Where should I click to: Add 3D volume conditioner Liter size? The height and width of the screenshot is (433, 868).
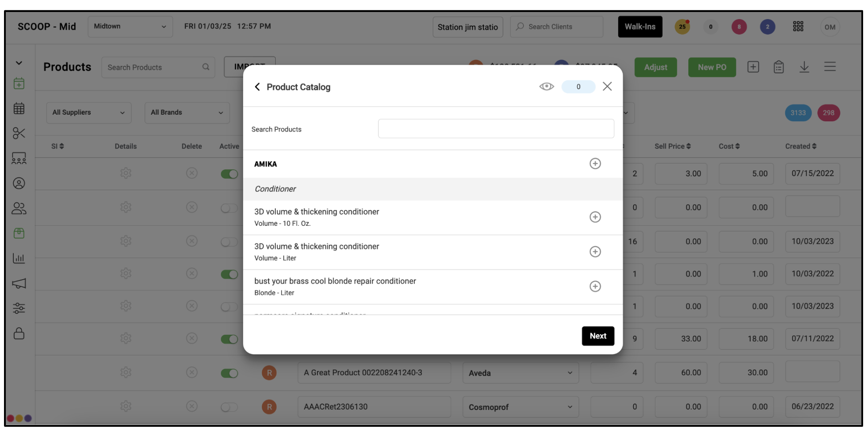(x=595, y=252)
